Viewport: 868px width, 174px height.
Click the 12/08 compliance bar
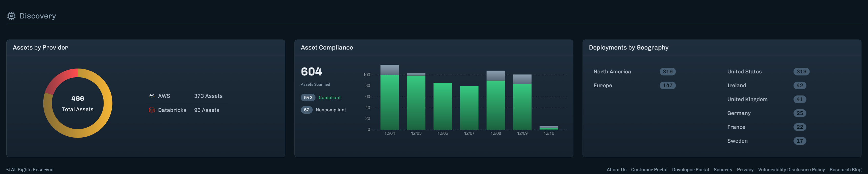(495, 104)
